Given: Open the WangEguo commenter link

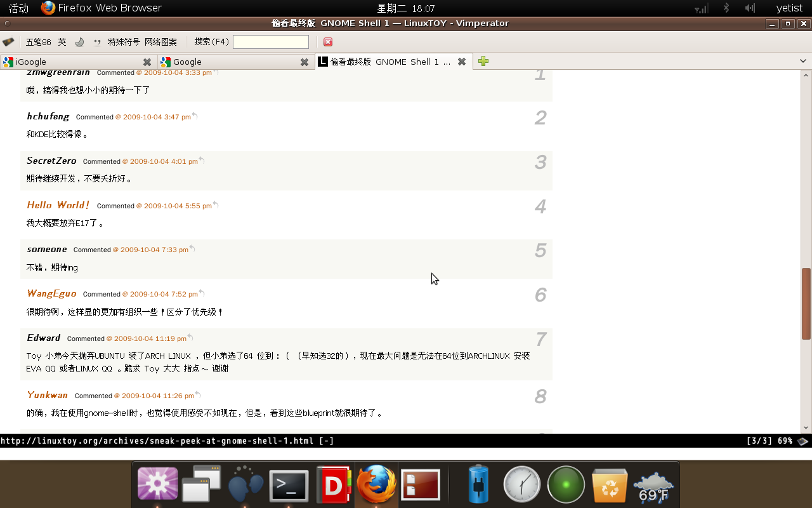Looking at the screenshot, I should point(51,293).
